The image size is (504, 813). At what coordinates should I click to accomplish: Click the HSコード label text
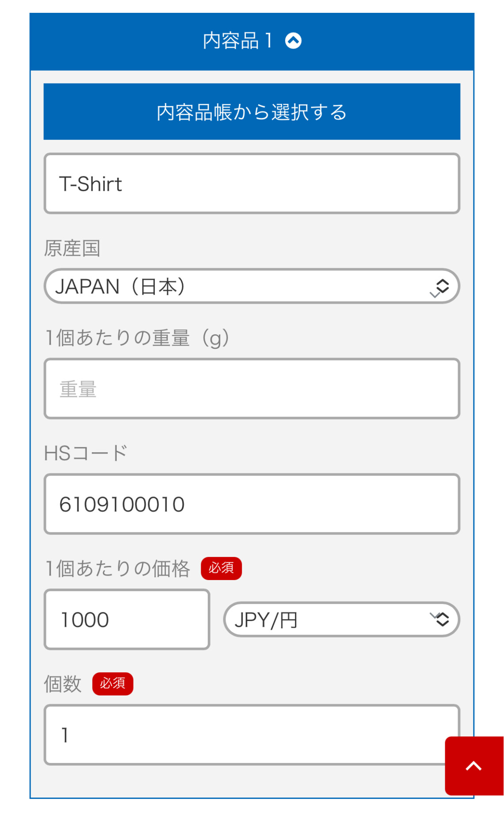tap(86, 453)
